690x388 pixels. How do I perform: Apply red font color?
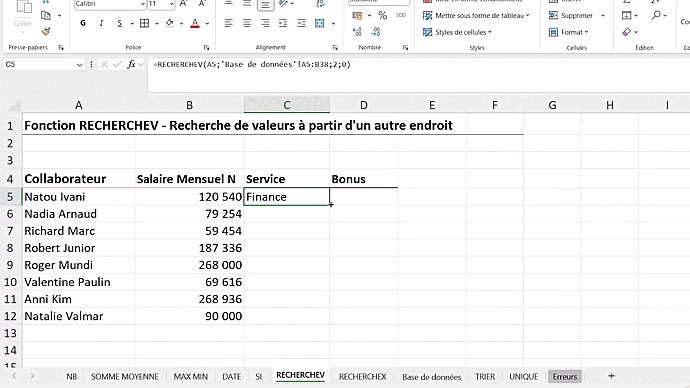195,23
